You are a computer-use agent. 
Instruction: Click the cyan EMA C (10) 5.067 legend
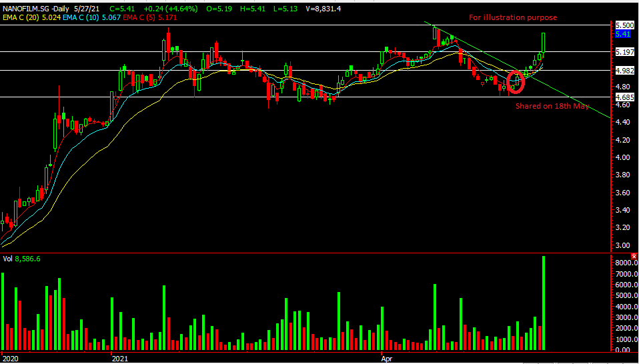(x=90, y=17)
